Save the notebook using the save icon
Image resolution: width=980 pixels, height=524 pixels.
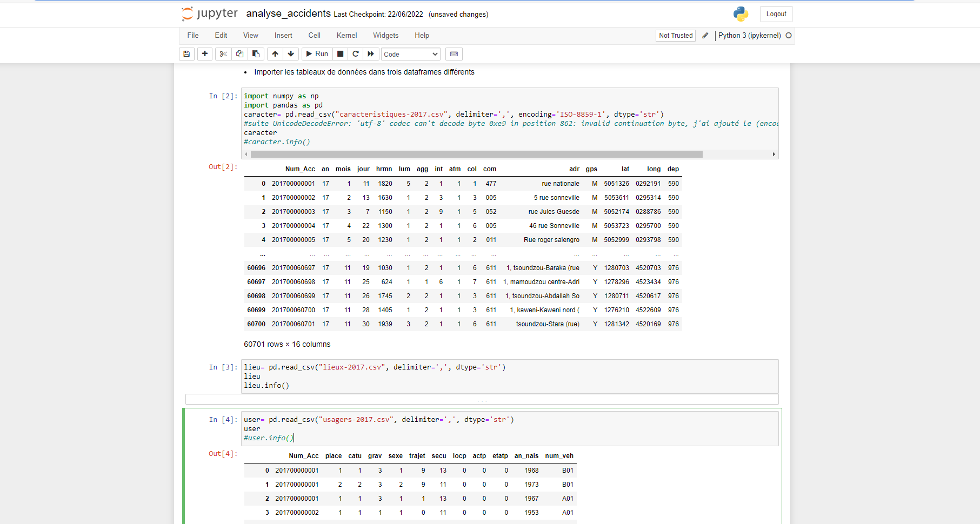click(186, 54)
